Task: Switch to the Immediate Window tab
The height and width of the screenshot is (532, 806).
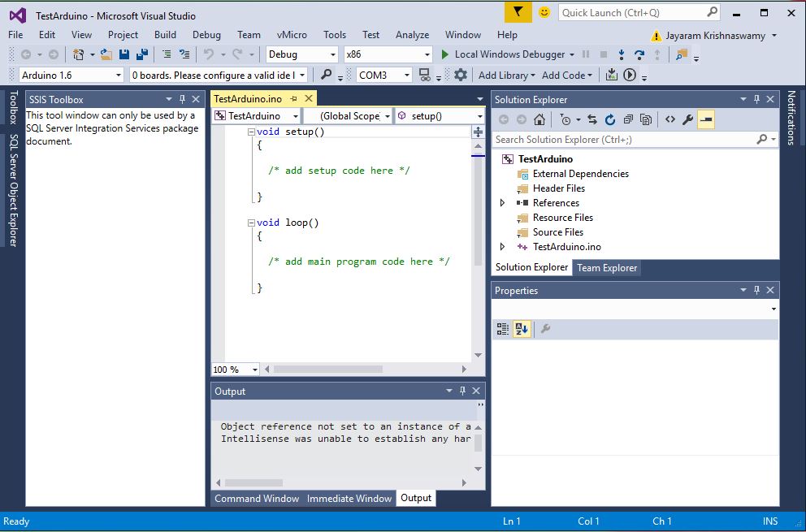Action: [349, 498]
